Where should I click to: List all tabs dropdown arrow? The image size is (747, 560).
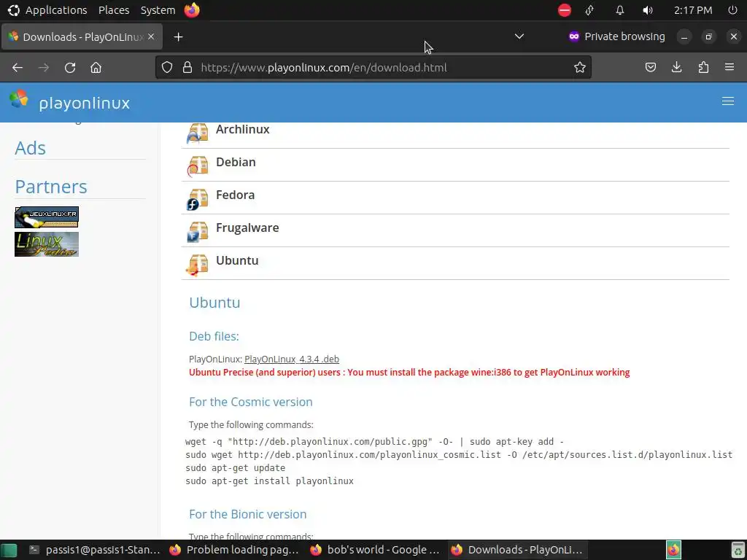pyautogui.click(x=519, y=36)
